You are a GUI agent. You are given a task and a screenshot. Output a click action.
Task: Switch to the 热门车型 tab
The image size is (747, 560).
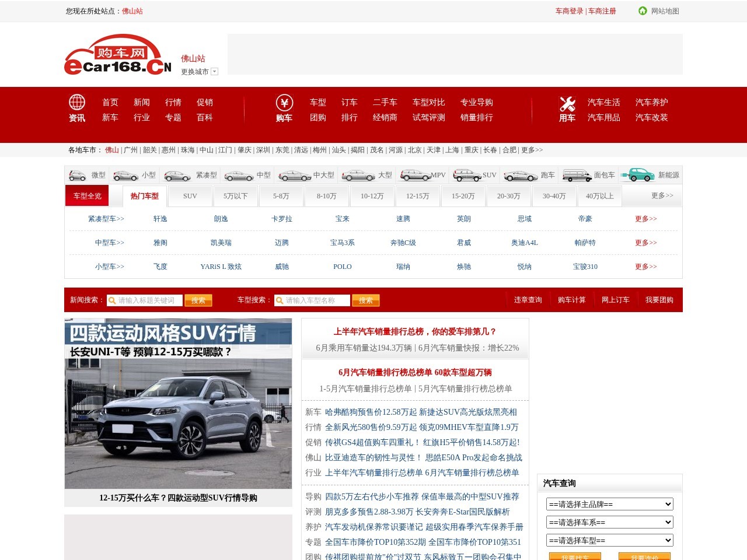click(145, 196)
